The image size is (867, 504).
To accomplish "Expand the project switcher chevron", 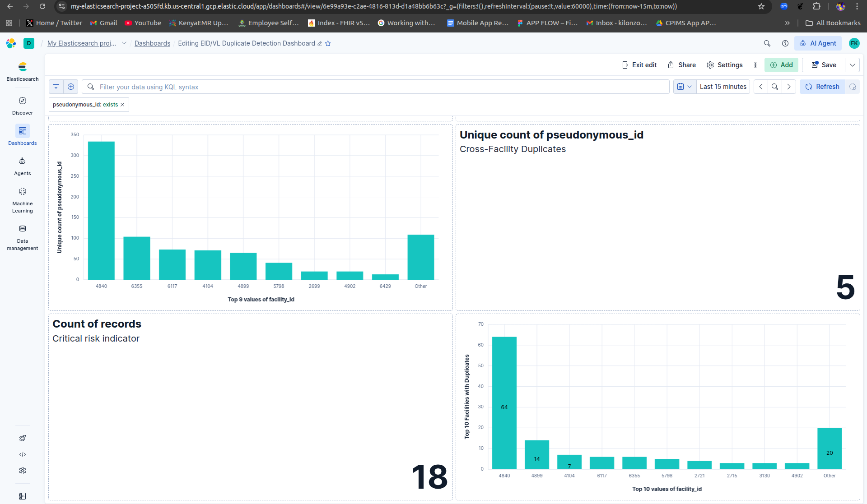I will point(124,43).
